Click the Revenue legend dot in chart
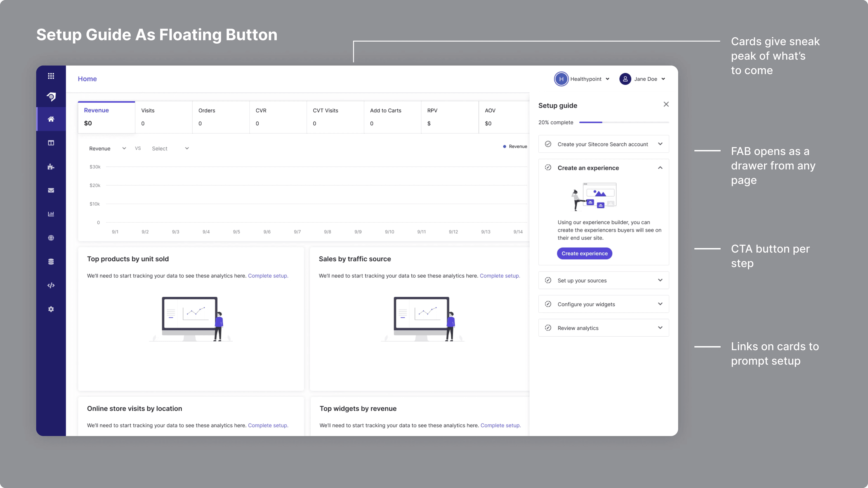The width and height of the screenshot is (868, 488). pos(505,146)
